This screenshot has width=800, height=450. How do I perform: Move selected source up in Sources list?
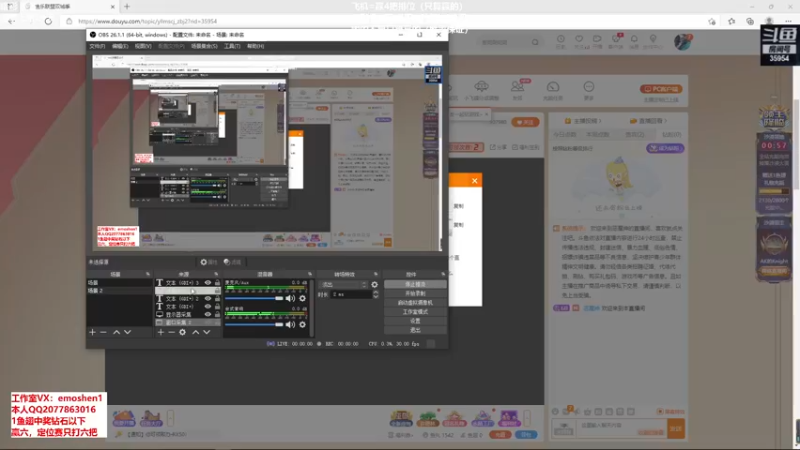pos(195,332)
